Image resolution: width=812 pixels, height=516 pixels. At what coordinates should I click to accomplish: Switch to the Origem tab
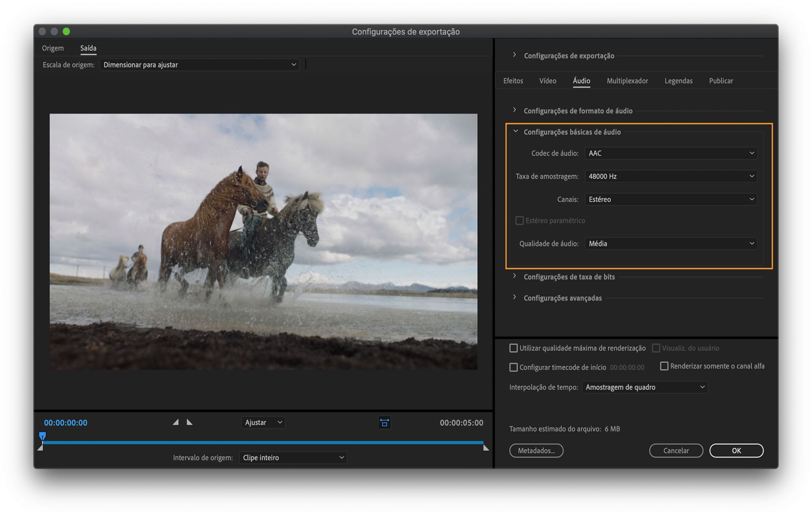(x=53, y=48)
